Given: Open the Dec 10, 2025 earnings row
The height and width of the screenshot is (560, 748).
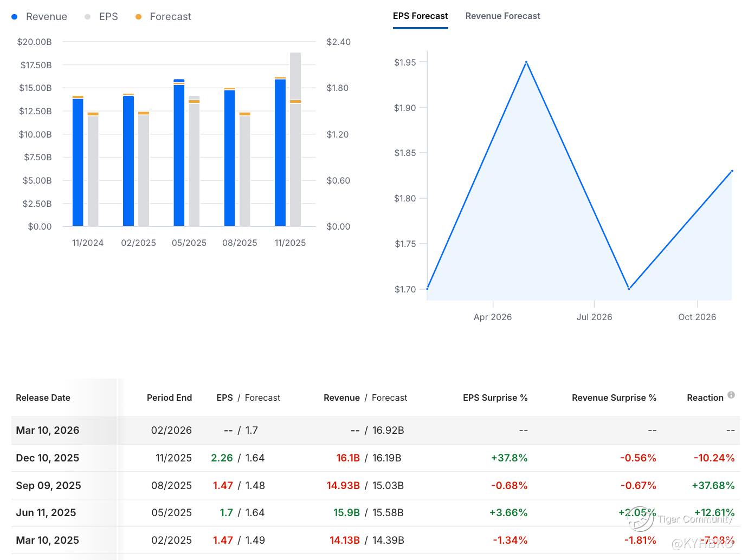Looking at the screenshot, I should (48, 458).
